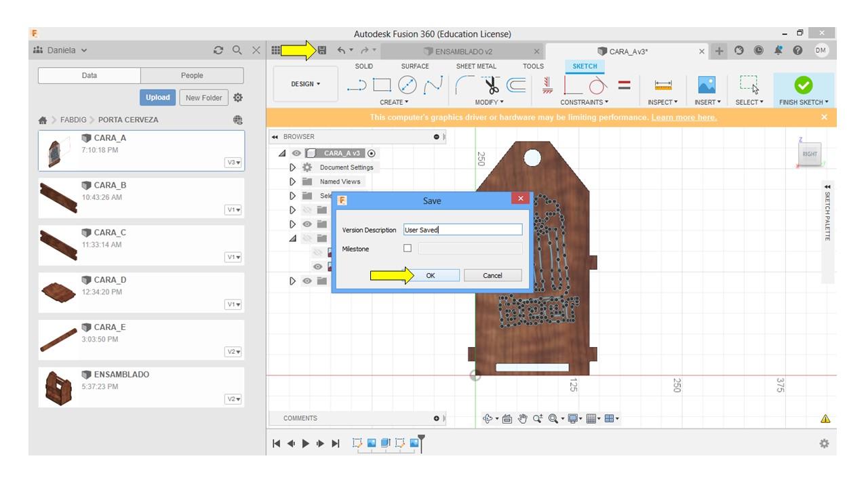Screen dimensions: 868x488
Task: Open project web view globe icon
Action: point(238,120)
